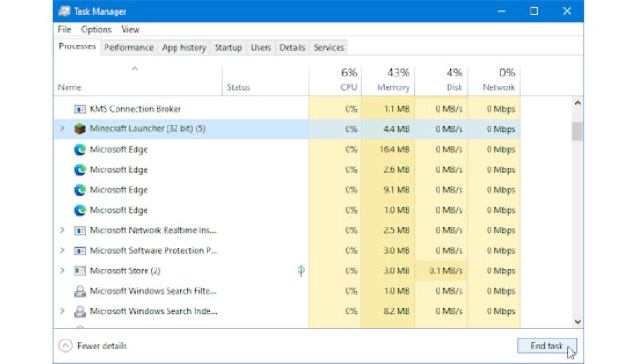Viewport: 637px width, 364px height.
Task: Click the Microsoft Software Protection icon
Action: pos(80,250)
